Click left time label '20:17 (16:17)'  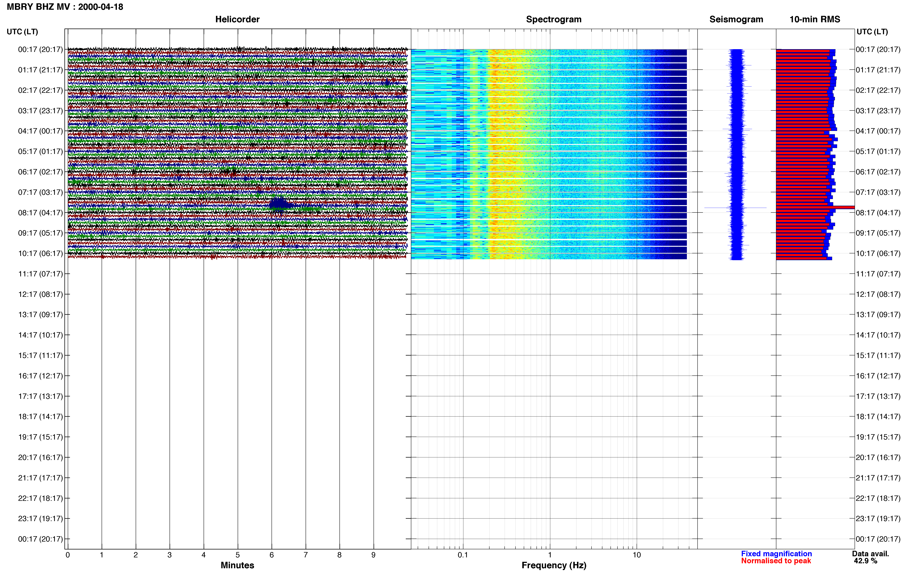(x=40, y=458)
